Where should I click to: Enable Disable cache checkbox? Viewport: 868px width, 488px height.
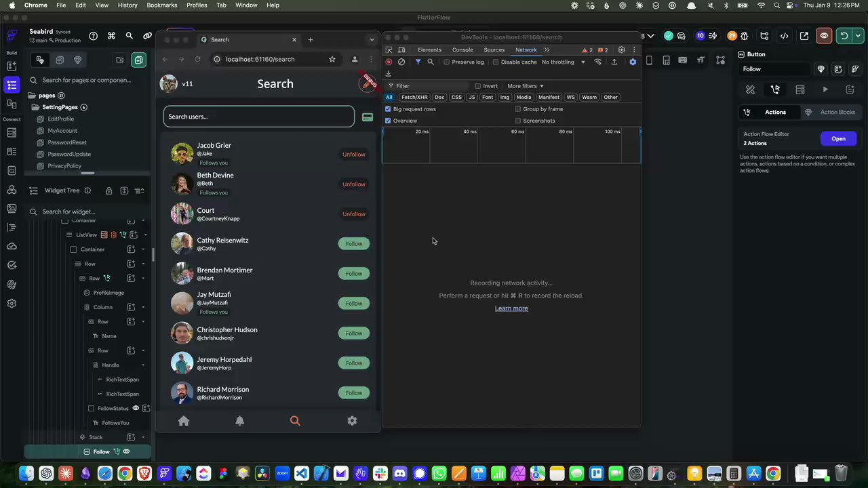tap(496, 62)
